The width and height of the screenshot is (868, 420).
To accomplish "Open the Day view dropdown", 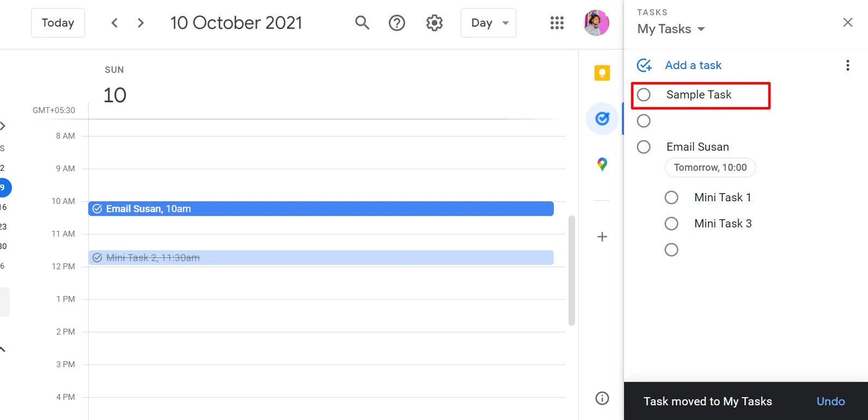I will point(487,22).
